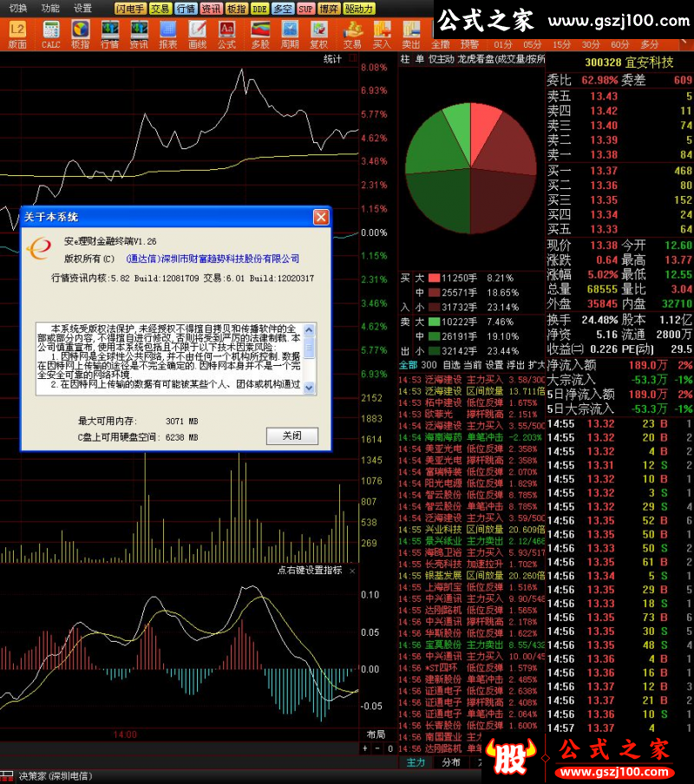Click the 卖出 sell icon
Screen dimensions: 694x784
coord(411,35)
